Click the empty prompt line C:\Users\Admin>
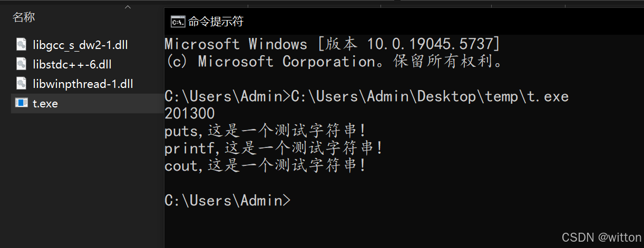The width and height of the screenshot is (644, 248). click(227, 201)
